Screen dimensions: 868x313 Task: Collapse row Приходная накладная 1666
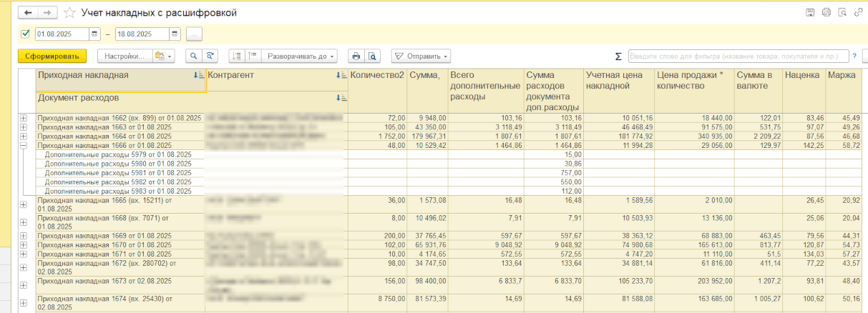24,145
